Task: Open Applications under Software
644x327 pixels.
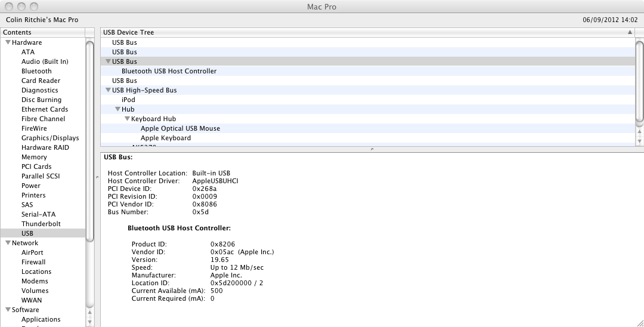Action: pyautogui.click(x=41, y=320)
